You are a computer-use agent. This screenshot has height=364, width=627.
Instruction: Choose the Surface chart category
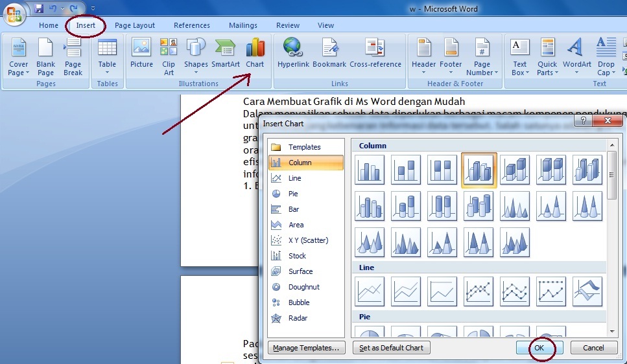tap(306, 271)
